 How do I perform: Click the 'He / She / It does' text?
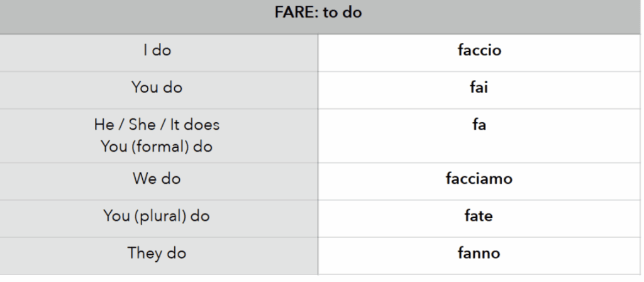(x=157, y=125)
